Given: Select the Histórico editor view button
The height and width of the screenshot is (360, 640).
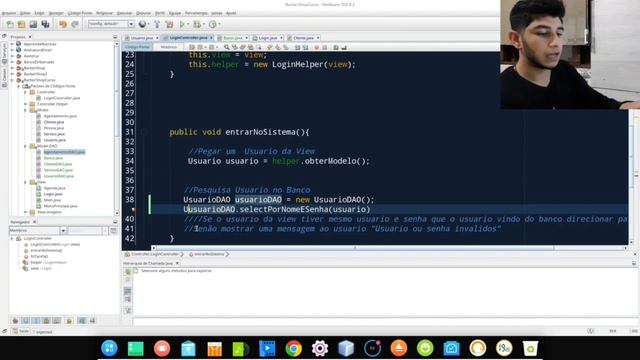Looking at the screenshot, I should click(x=168, y=47).
